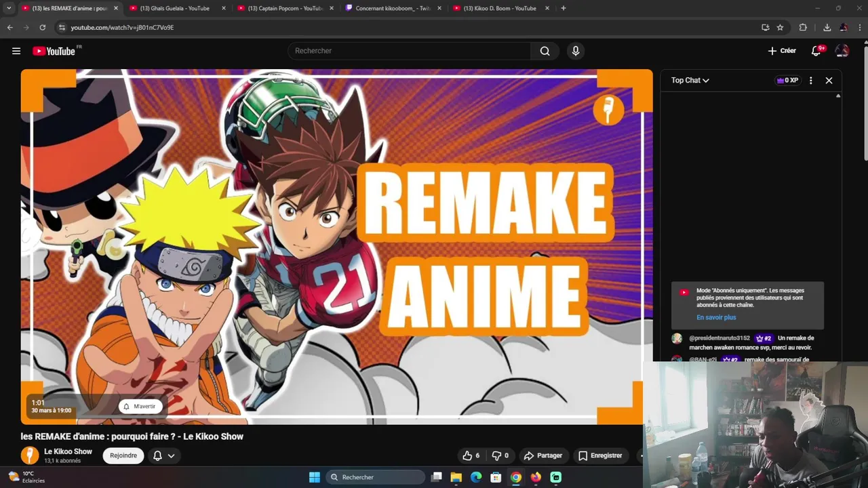Click the 13,1 k abonnés subscriber count

(x=62, y=461)
